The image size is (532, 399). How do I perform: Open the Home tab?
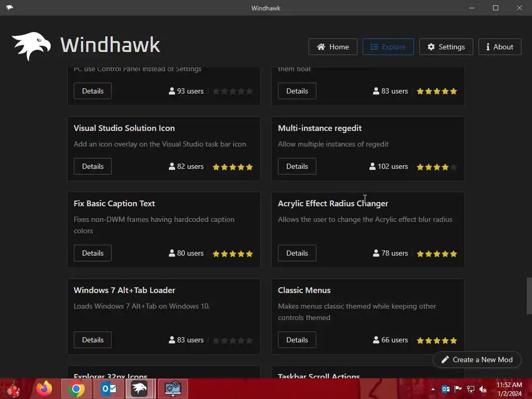(x=333, y=47)
